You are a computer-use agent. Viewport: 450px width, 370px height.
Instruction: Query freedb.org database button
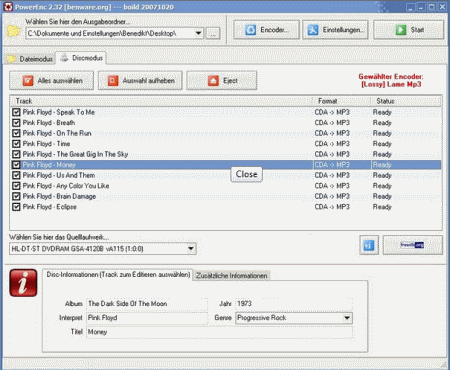tap(413, 245)
